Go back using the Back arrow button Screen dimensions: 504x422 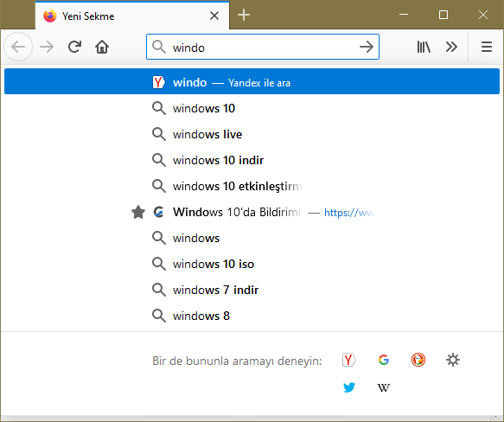(x=18, y=47)
